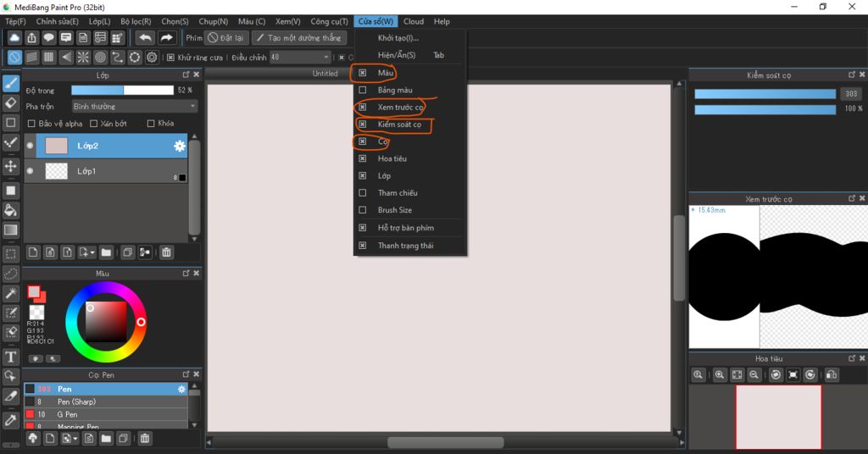The height and width of the screenshot is (454, 868).
Task: Click the navigator canvas thumbnail
Action: (778, 417)
